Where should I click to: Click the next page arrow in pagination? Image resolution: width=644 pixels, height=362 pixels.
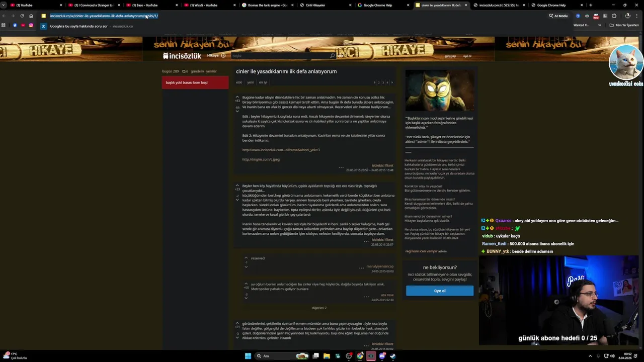click(x=392, y=82)
